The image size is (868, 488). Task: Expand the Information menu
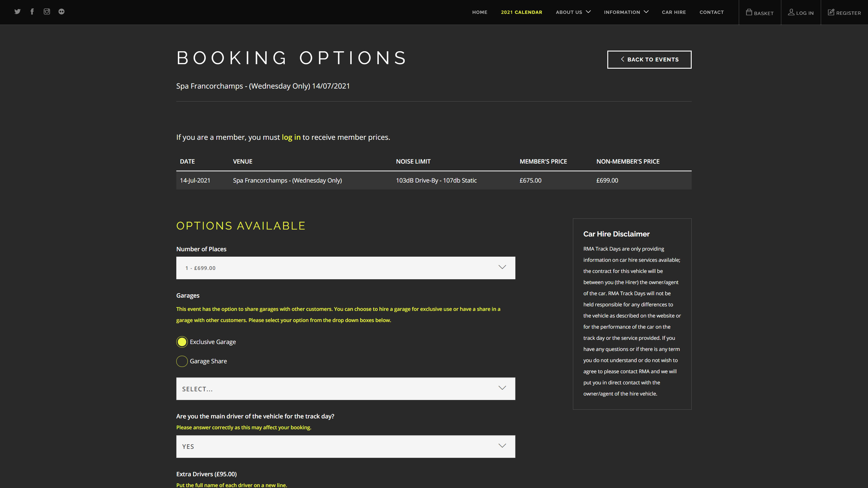tap(626, 12)
